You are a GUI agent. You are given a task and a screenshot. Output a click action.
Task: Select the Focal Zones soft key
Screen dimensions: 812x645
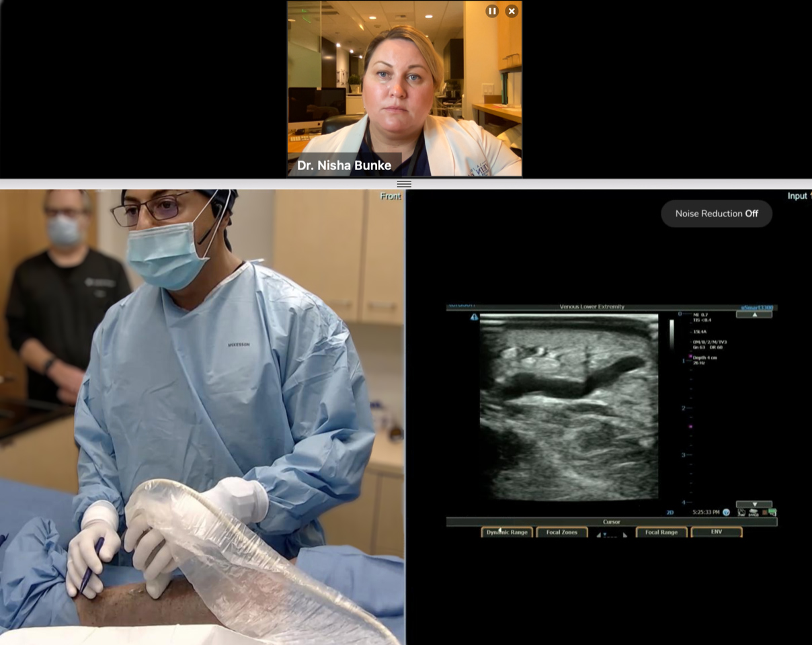561,532
